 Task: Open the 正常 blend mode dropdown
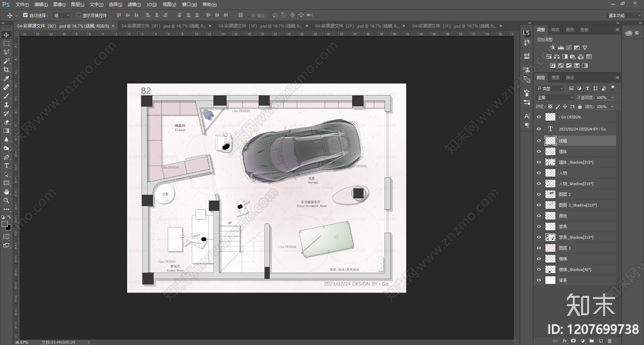(x=555, y=97)
